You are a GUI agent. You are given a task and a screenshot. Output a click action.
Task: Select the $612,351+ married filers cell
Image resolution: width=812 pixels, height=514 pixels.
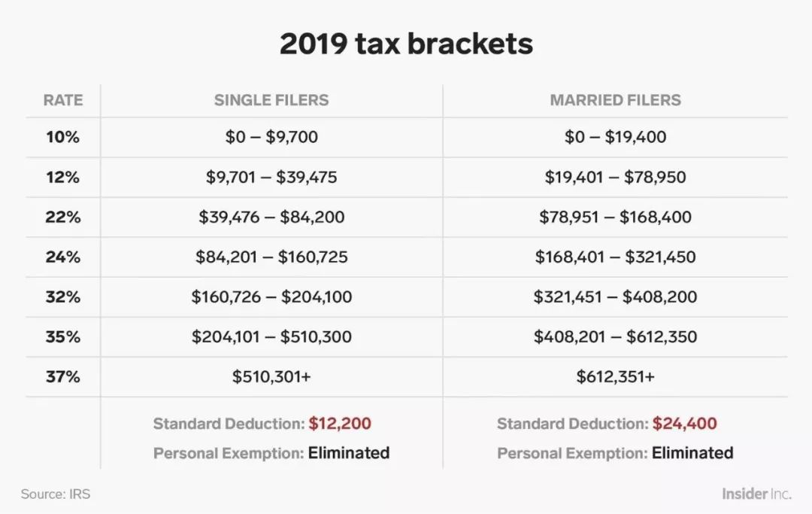point(615,377)
